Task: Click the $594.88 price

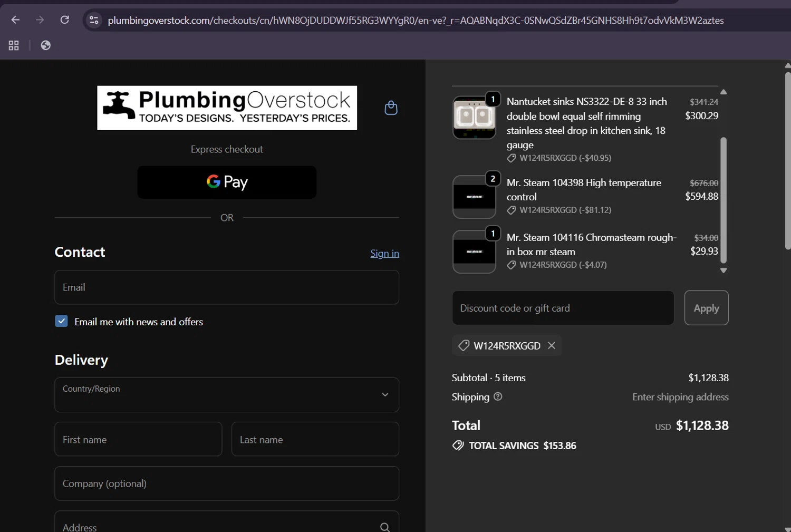Action: tap(701, 196)
